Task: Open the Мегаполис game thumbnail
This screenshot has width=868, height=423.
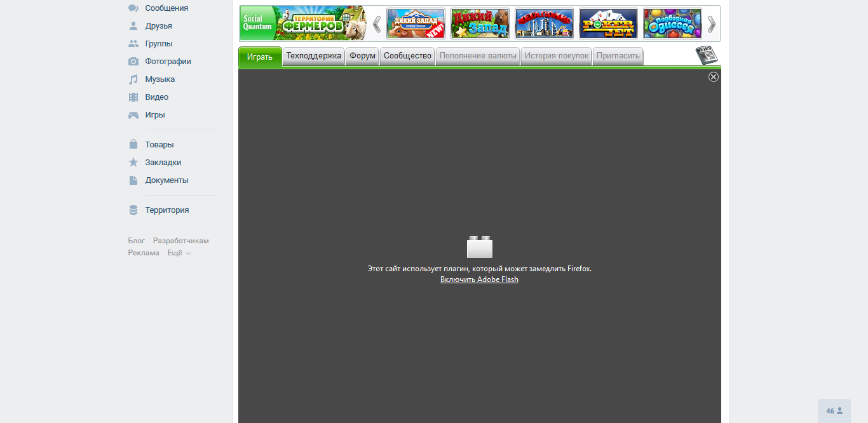Action: click(x=544, y=23)
